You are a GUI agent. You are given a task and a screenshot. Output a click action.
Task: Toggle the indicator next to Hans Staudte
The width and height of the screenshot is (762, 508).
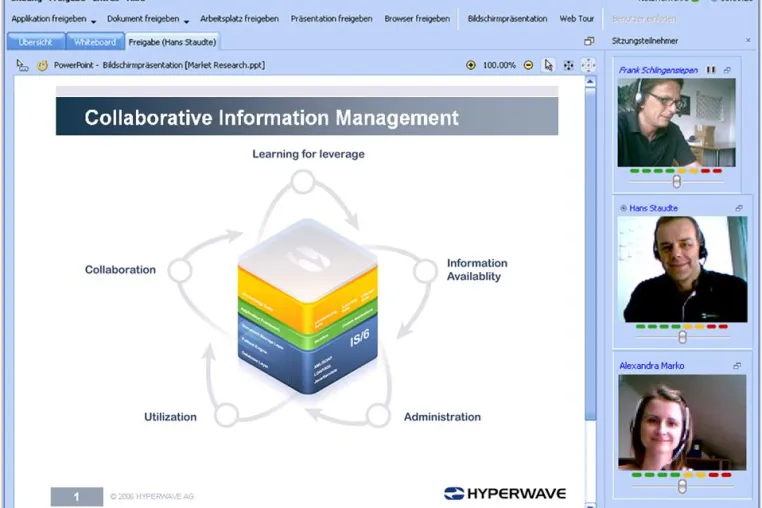(x=623, y=208)
